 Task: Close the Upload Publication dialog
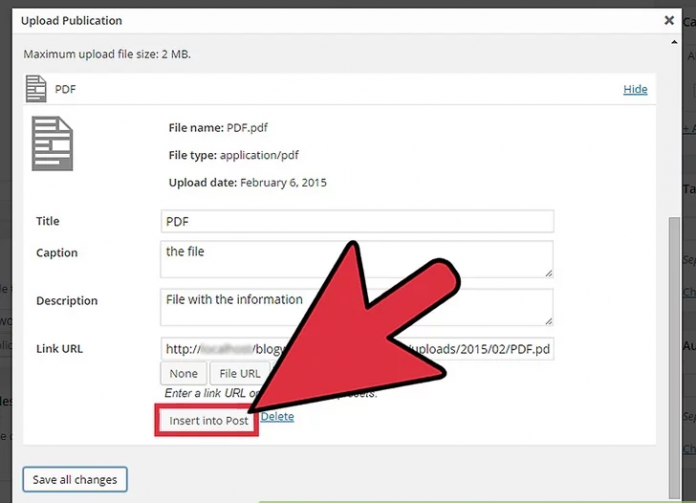[x=669, y=20]
